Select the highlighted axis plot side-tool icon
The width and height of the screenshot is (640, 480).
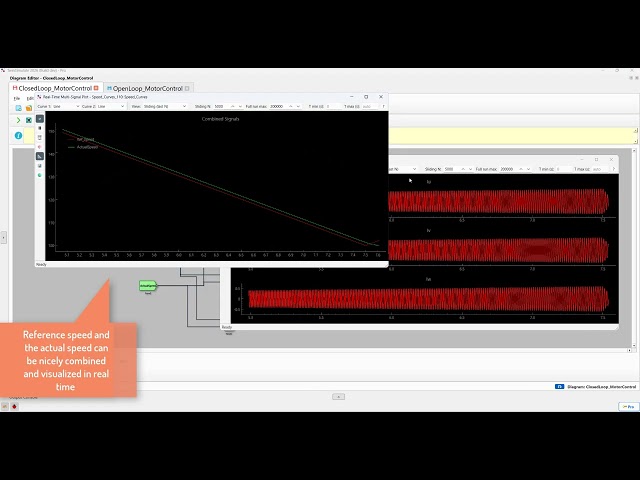pos(40,156)
